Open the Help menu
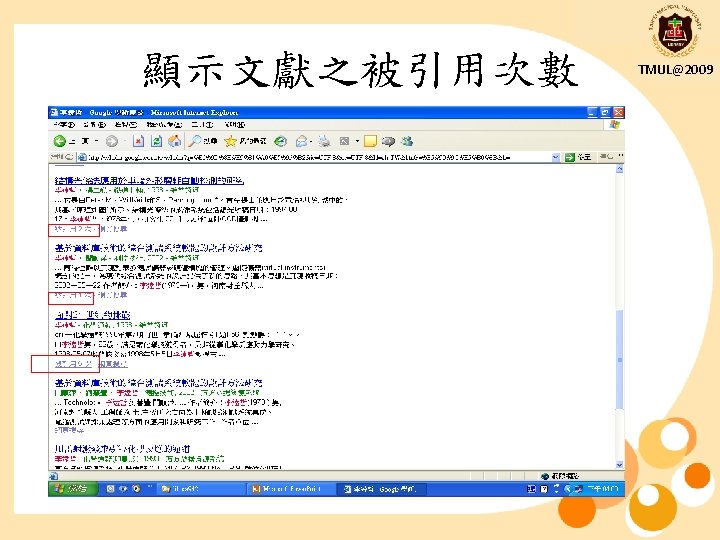 234,124
